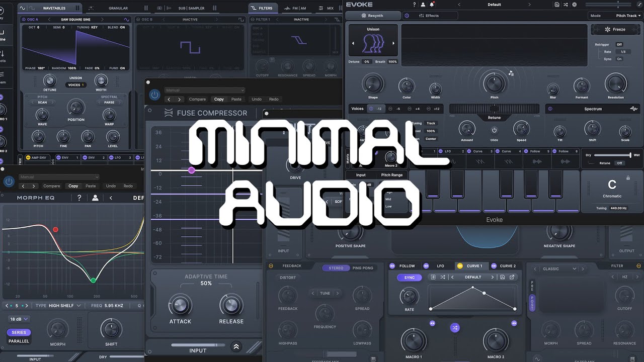Open the Resynth tab in Evoke
This screenshot has width=644, height=362.
coord(373,16)
